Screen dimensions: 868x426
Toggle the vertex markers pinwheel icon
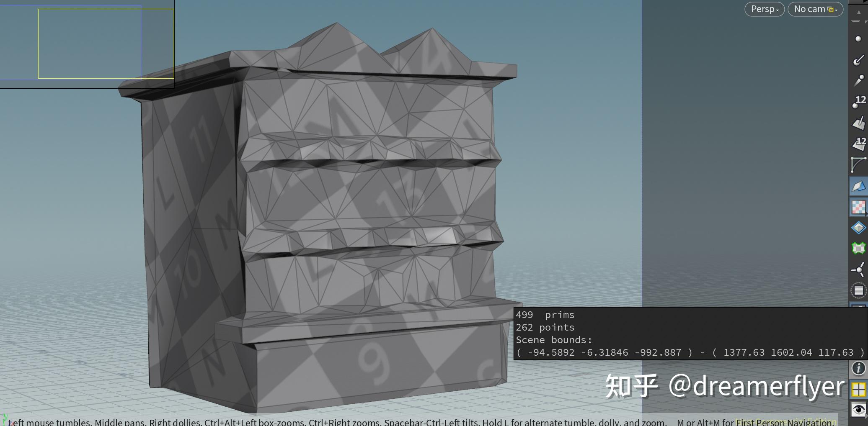(x=858, y=270)
